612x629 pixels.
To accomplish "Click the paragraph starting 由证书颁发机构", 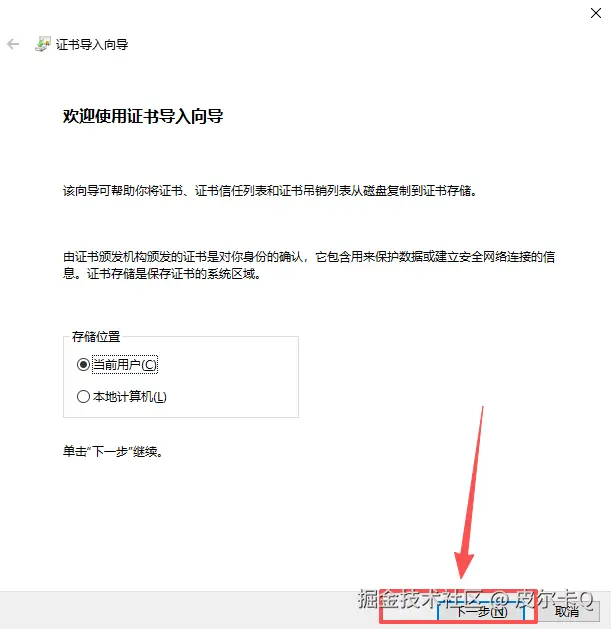I will coord(309,265).
